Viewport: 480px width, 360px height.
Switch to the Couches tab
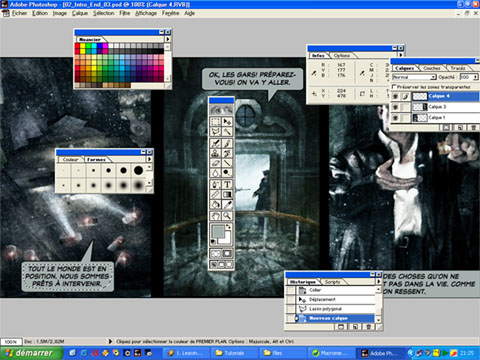[432, 68]
